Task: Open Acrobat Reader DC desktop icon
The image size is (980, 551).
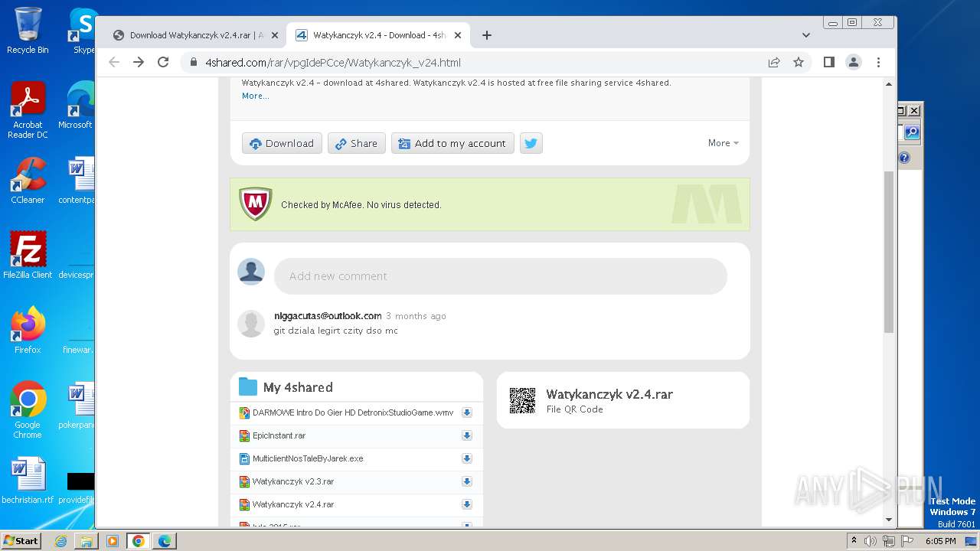Action: coord(28,110)
